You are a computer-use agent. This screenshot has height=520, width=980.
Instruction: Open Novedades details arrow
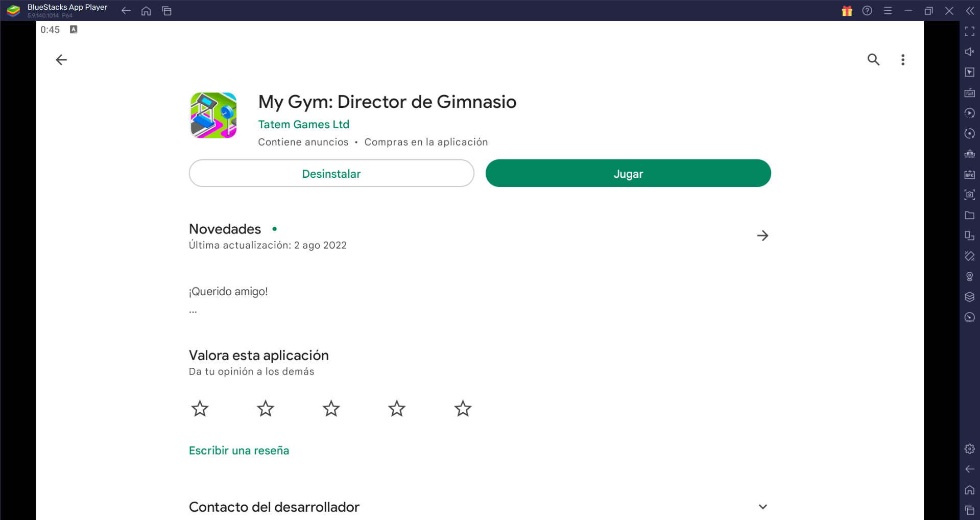coord(762,235)
